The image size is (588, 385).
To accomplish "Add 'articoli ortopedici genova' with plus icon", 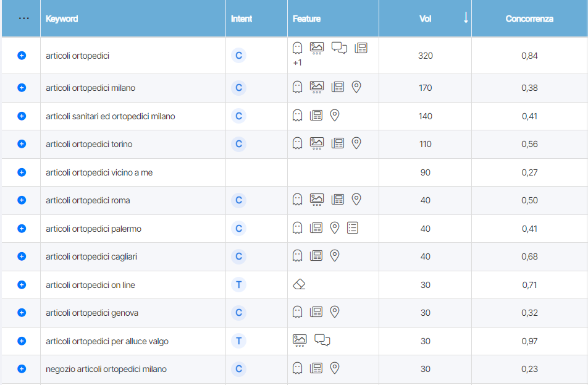I will (x=22, y=313).
